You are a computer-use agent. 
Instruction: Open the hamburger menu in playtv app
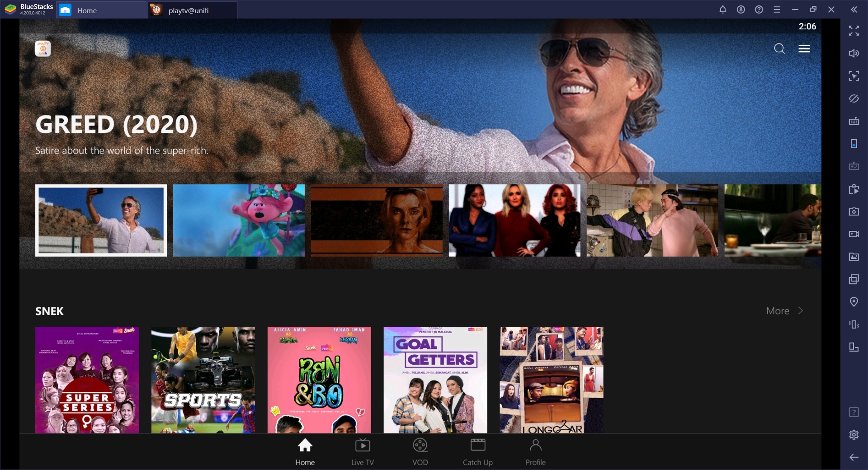tap(804, 48)
